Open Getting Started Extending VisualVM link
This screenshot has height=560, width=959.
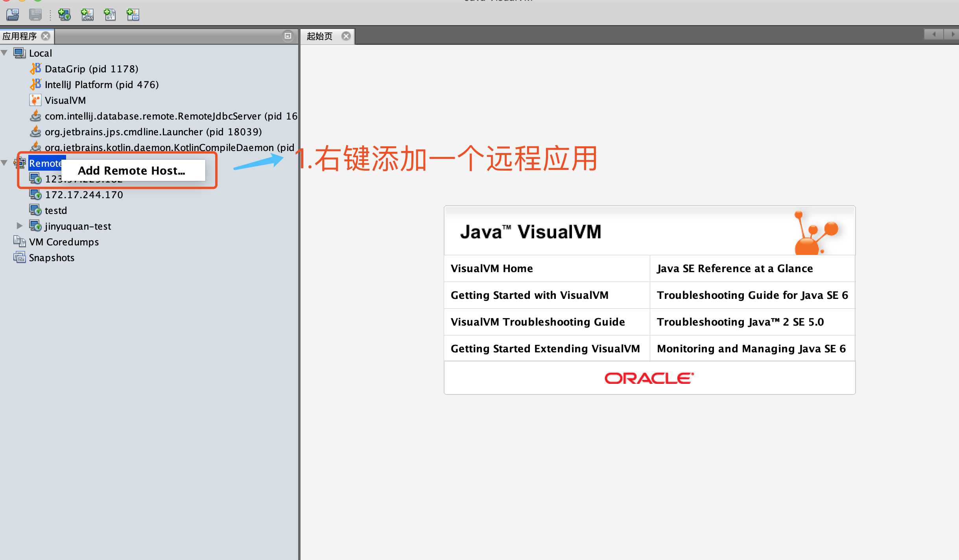tap(545, 348)
